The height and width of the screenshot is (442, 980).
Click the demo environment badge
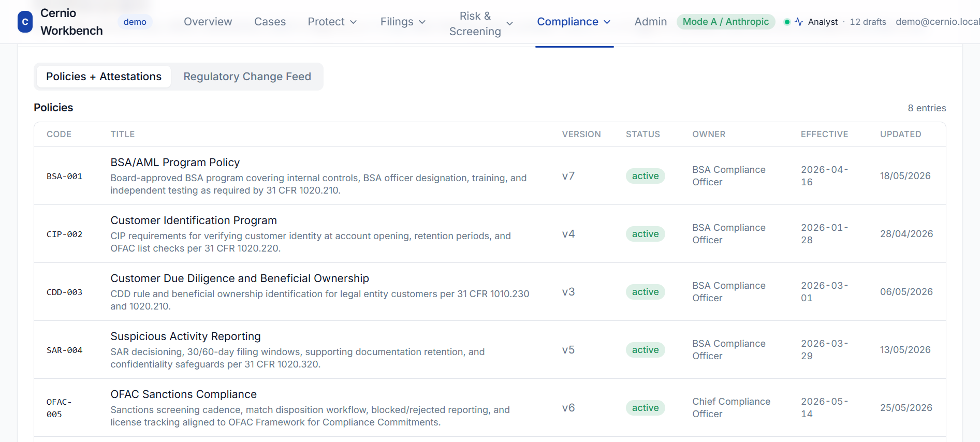(135, 22)
